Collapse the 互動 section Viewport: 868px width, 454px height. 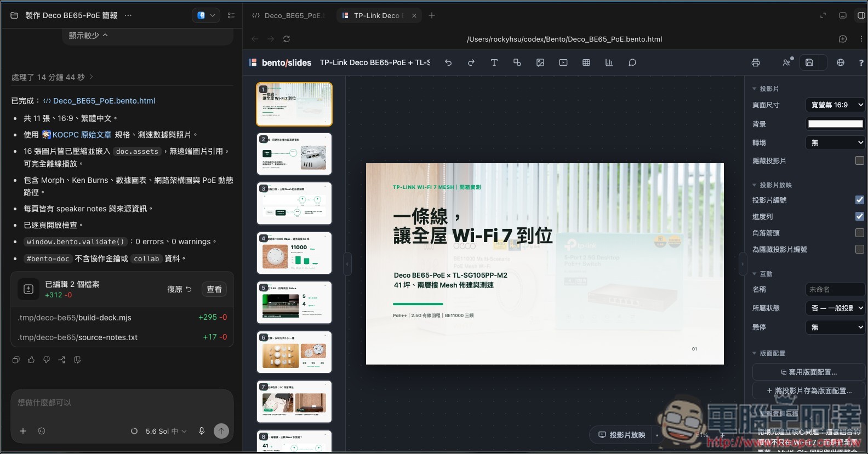coord(762,274)
